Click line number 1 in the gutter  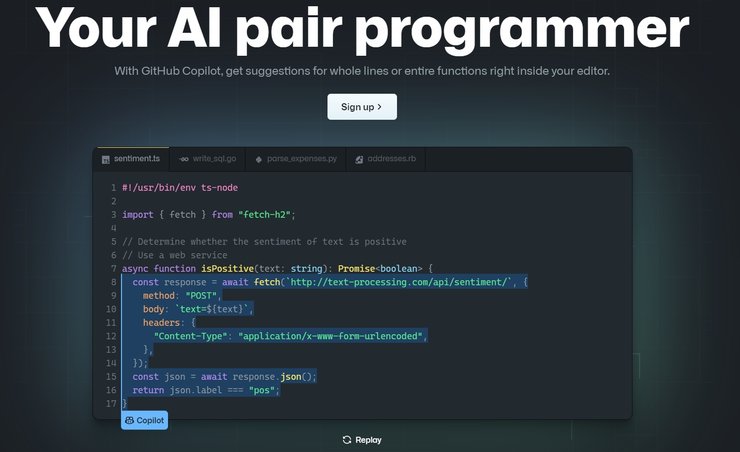(x=113, y=188)
